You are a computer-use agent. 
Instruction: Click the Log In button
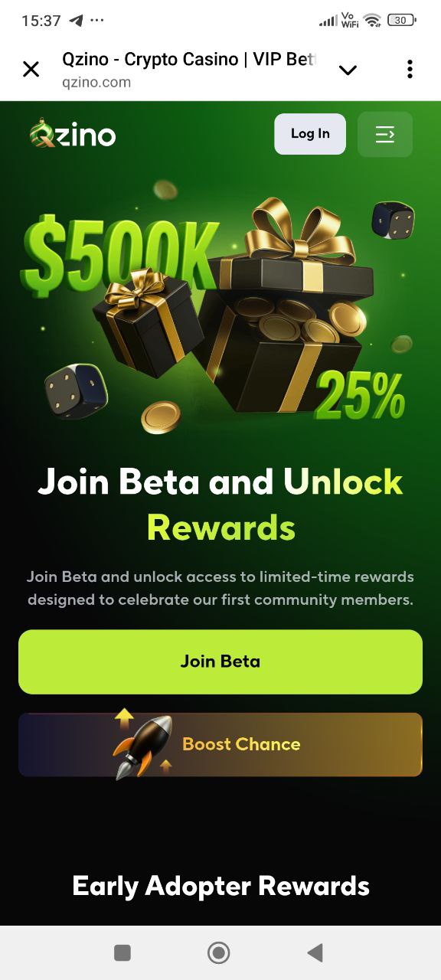pyautogui.click(x=310, y=134)
